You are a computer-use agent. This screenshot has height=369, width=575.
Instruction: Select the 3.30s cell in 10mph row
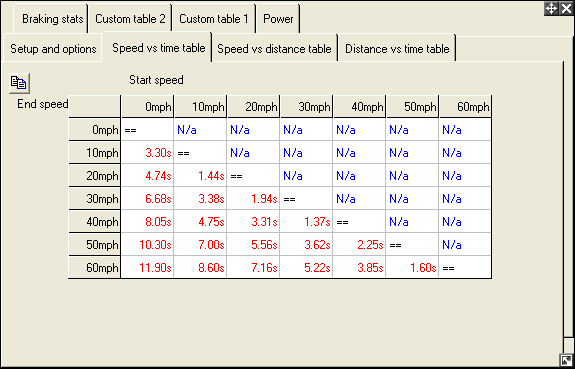[147, 153]
